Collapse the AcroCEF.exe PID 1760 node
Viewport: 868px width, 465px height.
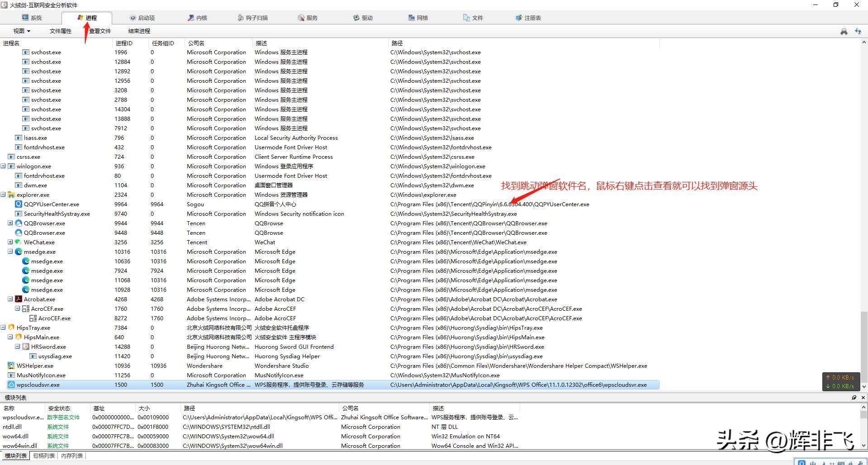pos(18,308)
